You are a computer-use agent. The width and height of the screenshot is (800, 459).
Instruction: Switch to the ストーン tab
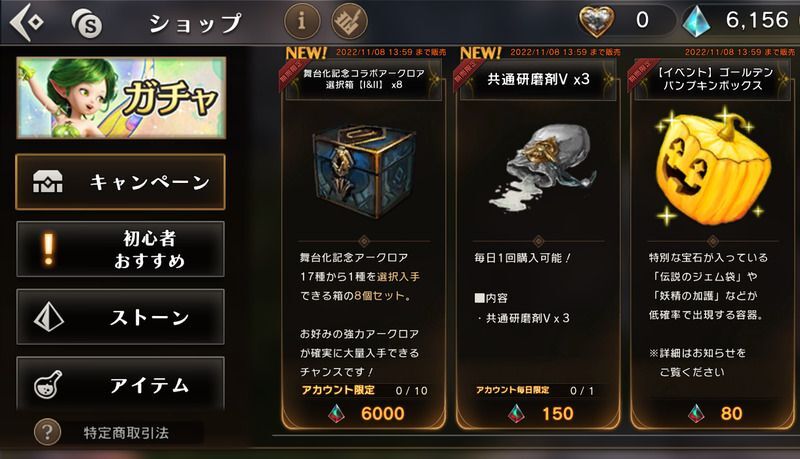point(120,317)
